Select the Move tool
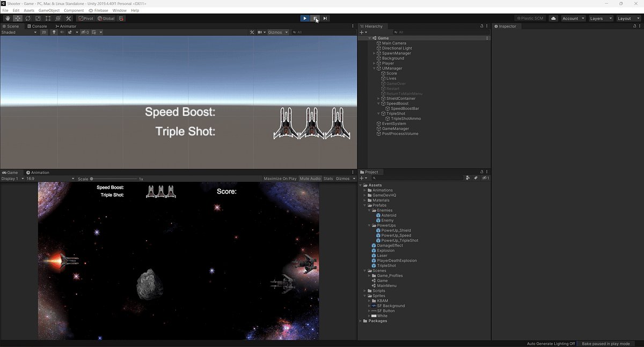644x347 pixels. click(17, 18)
